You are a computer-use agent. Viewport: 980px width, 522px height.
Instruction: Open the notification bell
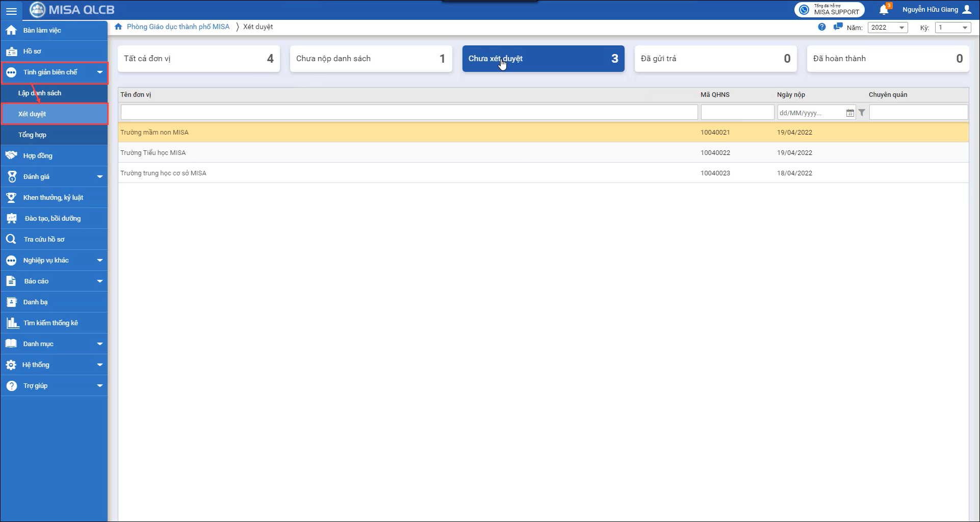coord(884,10)
